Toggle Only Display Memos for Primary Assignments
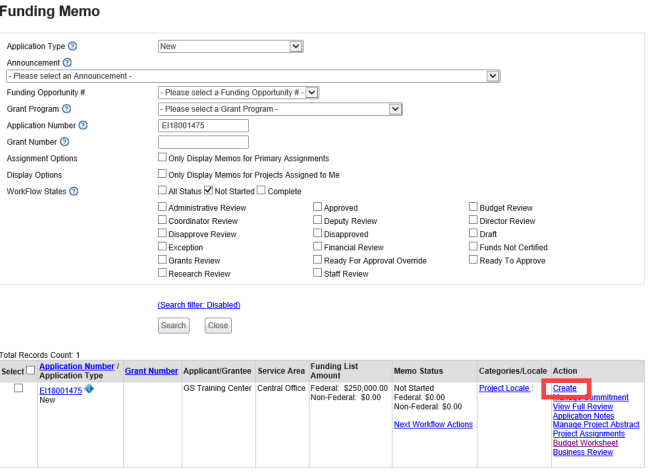Image resolution: width=652 pixels, height=473 pixels. tap(163, 158)
